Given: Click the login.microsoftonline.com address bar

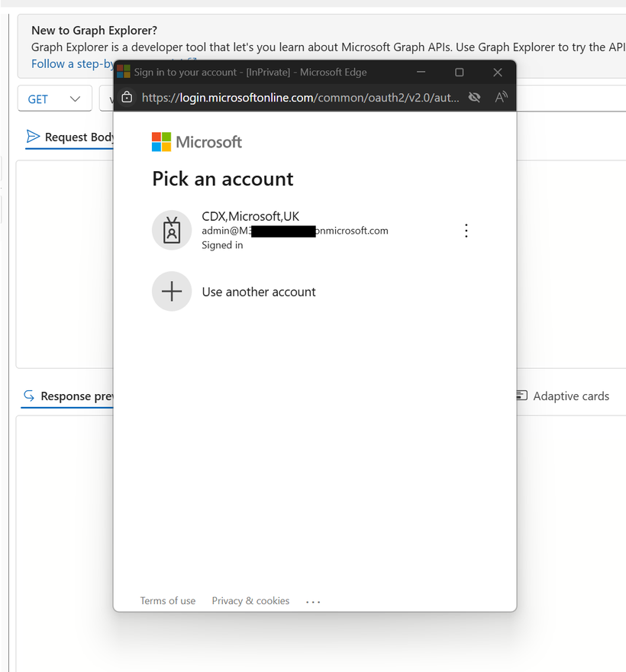Looking at the screenshot, I should click(x=300, y=98).
